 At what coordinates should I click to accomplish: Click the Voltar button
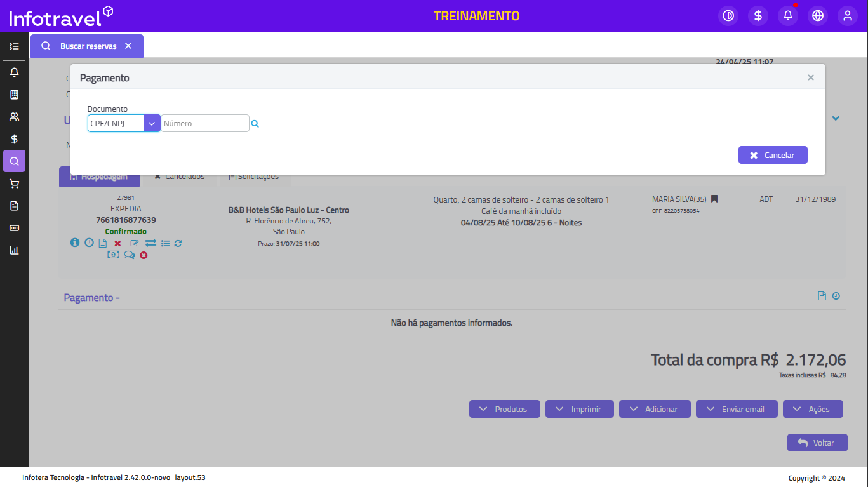coord(817,443)
